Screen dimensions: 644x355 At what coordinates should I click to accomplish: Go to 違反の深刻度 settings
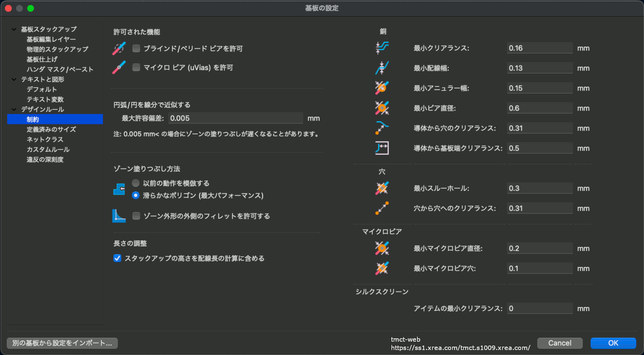tap(45, 160)
